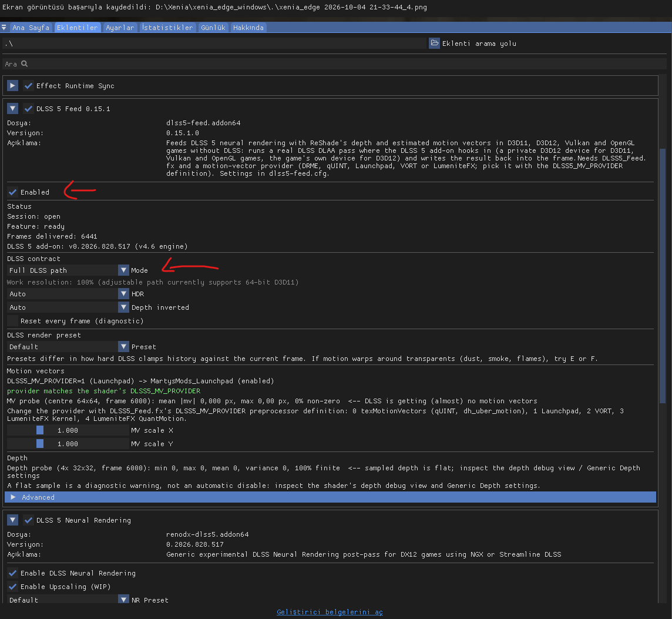Click the 'Frames delivered: 6441' status line

(x=52, y=236)
